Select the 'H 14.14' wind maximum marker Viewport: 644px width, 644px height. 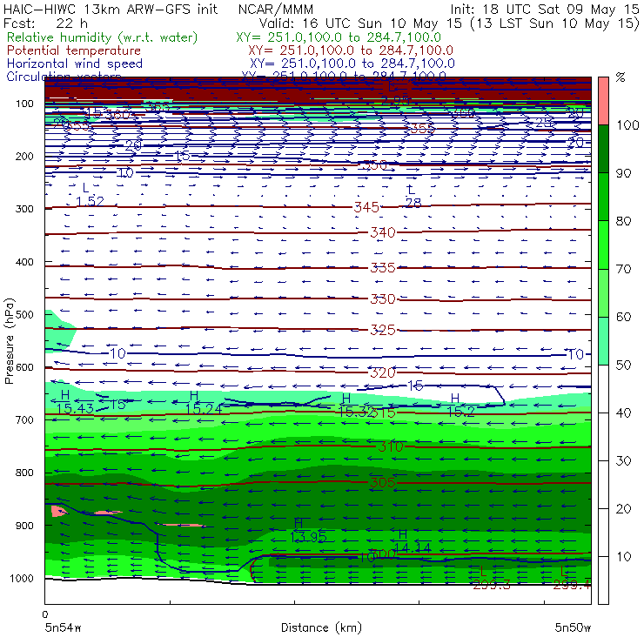(413, 541)
